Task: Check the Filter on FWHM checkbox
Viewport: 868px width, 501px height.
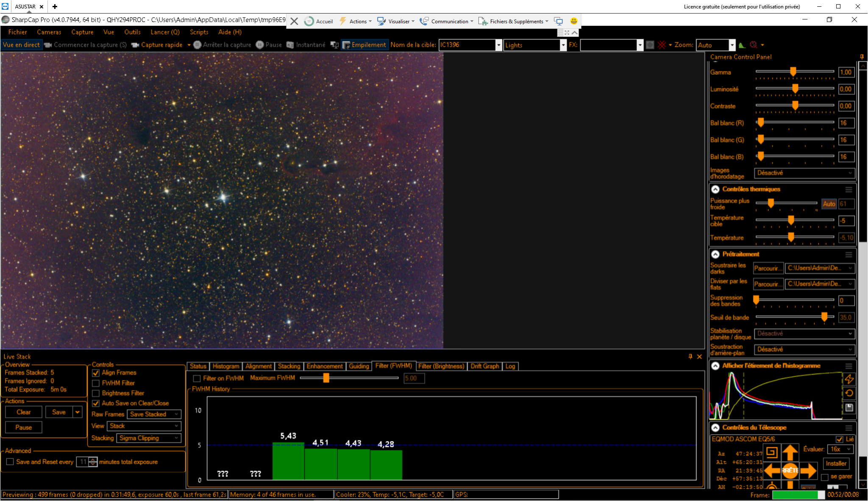Action: point(197,379)
